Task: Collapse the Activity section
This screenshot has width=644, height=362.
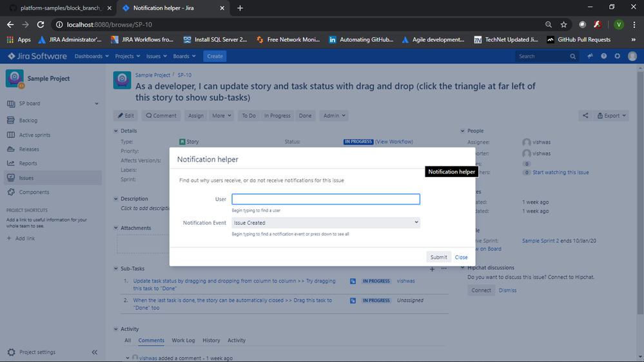Action: (x=116, y=329)
